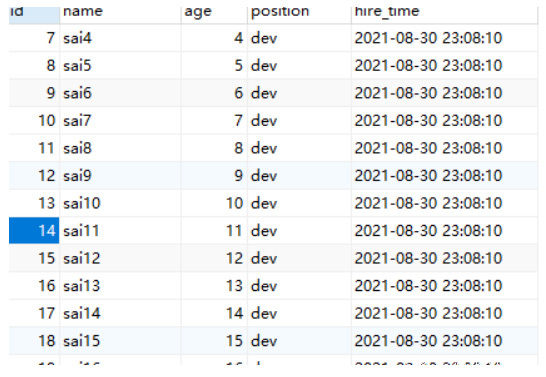Click the position cell in sai14 row
The height and width of the screenshot is (377, 546).
[x=299, y=313]
